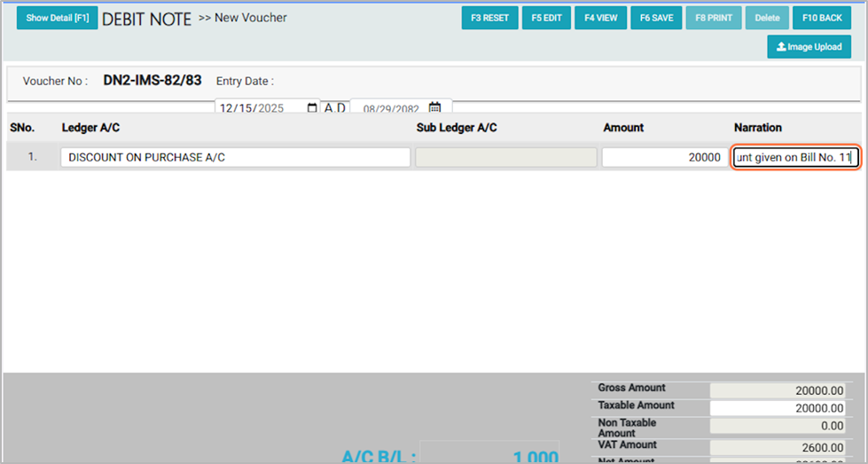Screen dimensions: 868x464
Task: Go back with F10 BACK
Action: click(822, 18)
